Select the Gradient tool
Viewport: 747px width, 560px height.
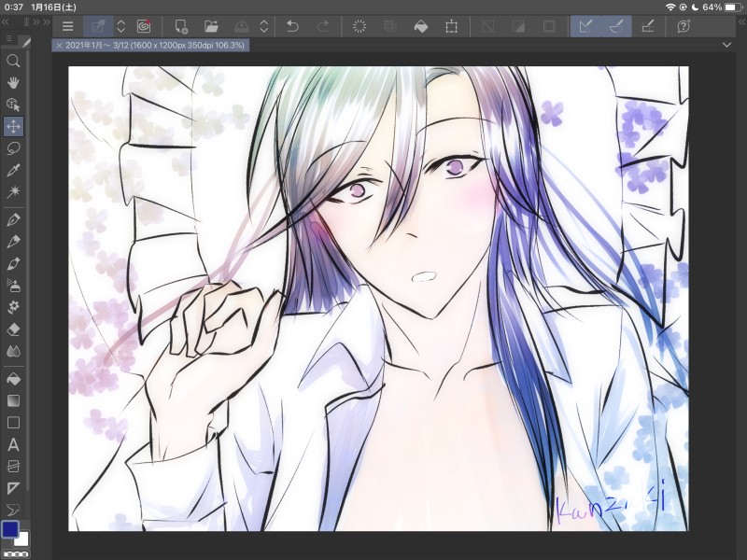13,401
